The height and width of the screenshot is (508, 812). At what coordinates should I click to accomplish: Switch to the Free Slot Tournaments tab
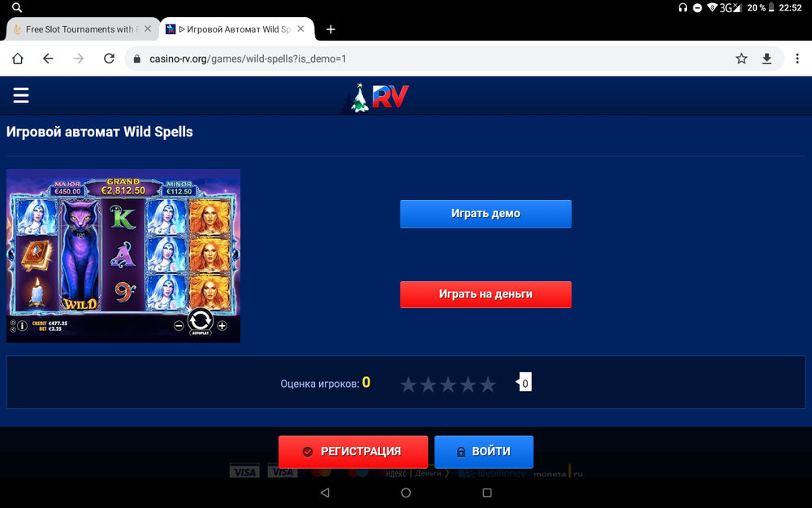tap(82, 29)
